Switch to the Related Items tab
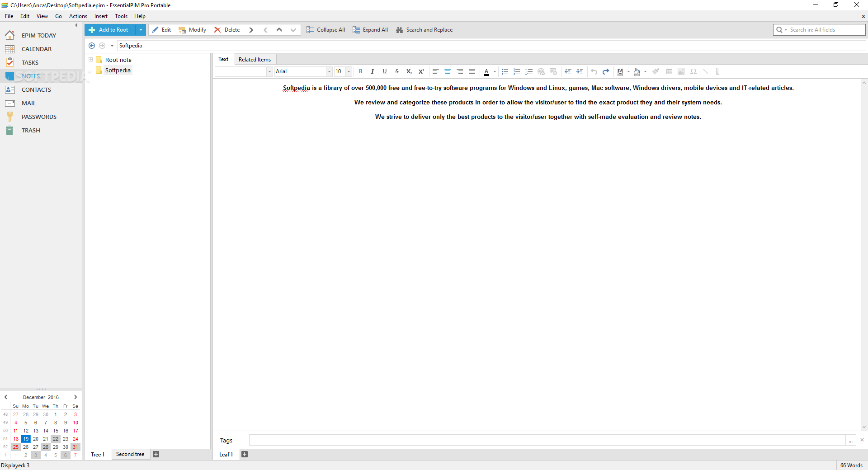 click(255, 60)
